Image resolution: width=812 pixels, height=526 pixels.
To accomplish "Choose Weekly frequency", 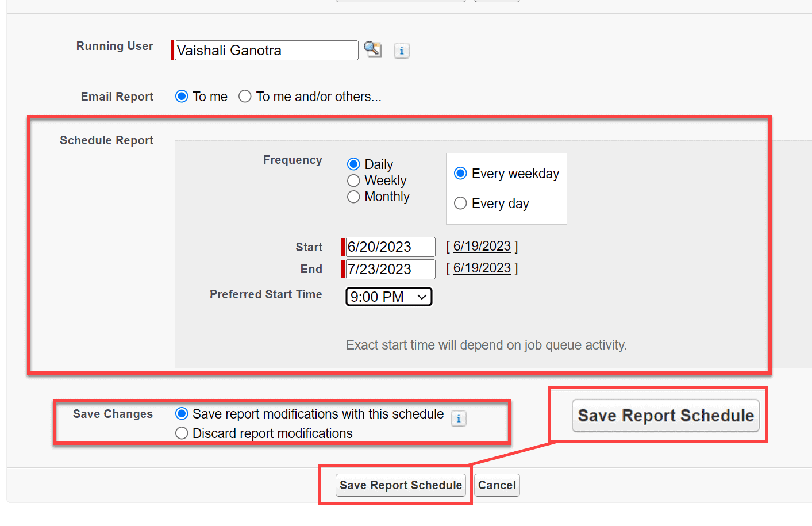I will [x=353, y=181].
